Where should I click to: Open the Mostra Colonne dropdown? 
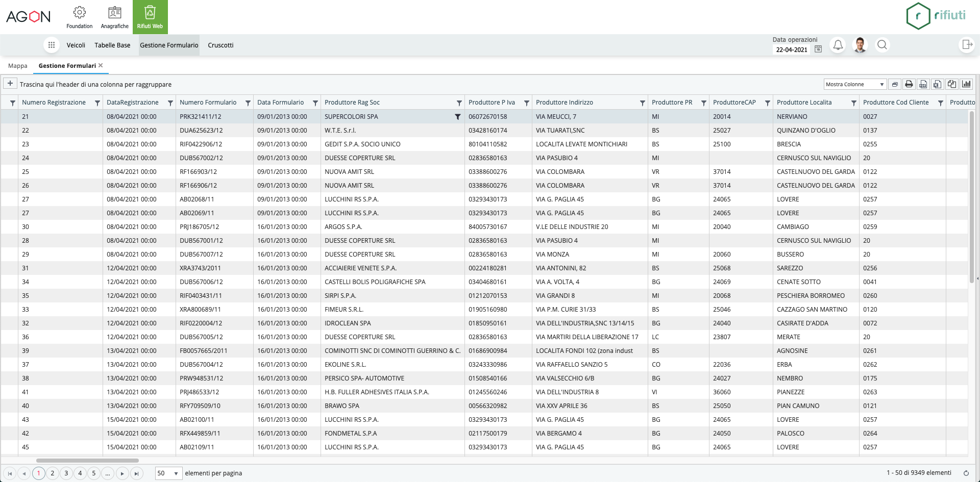pyautogui.click(x=855, y=84)
